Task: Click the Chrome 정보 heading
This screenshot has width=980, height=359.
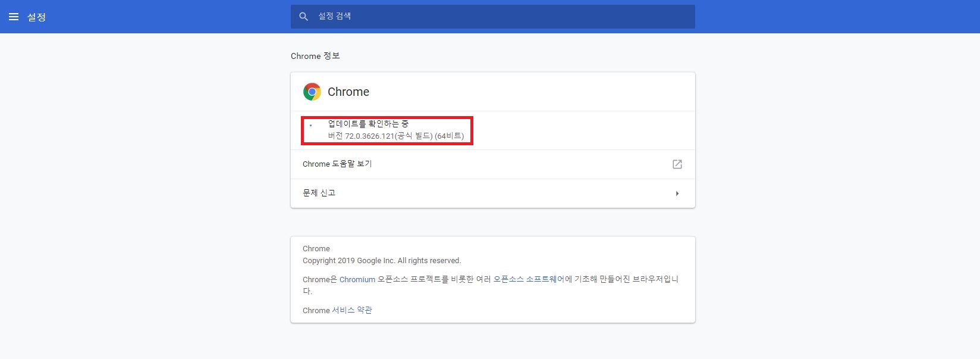Action: (x=315, y=56)
